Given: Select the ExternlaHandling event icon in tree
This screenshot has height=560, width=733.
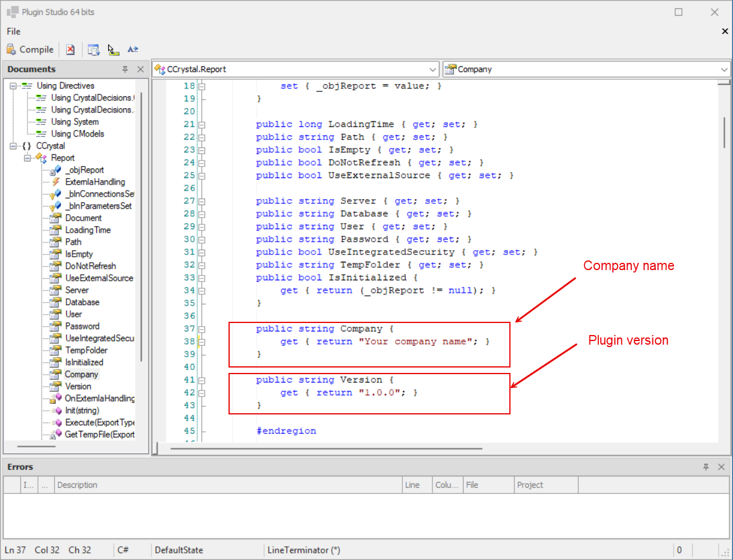Looking at the screenshot, I should 55,182.
